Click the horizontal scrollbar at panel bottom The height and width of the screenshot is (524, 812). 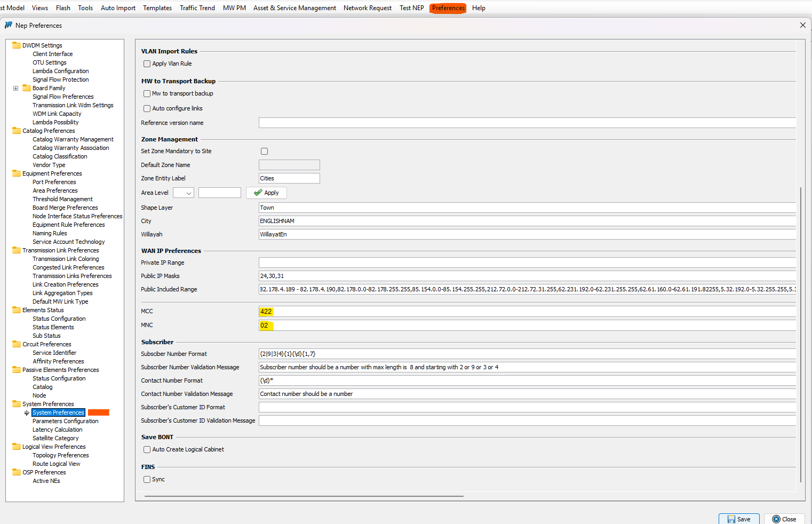coord(304,496)
